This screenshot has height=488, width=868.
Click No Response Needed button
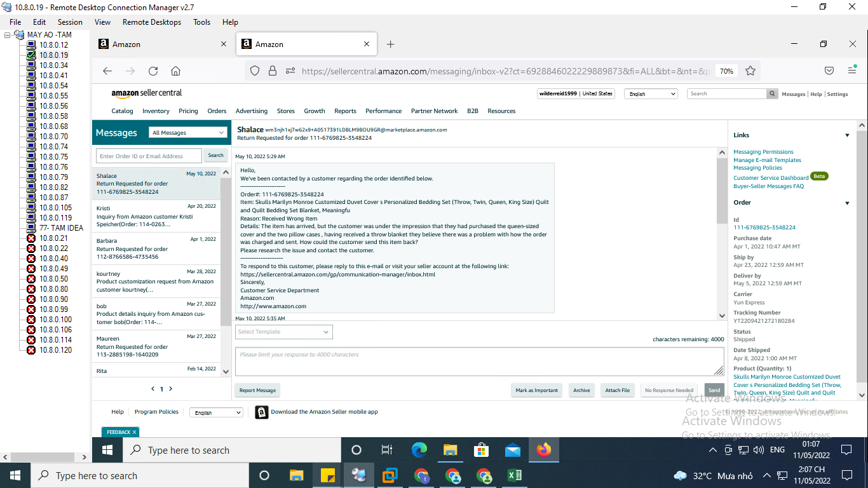click(669, 390)
